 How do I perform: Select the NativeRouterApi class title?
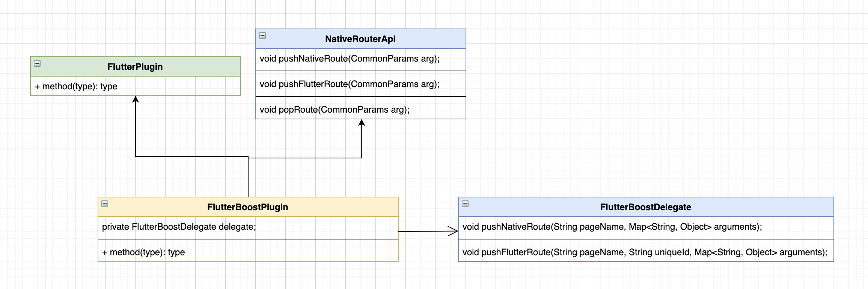pos(360,39)
